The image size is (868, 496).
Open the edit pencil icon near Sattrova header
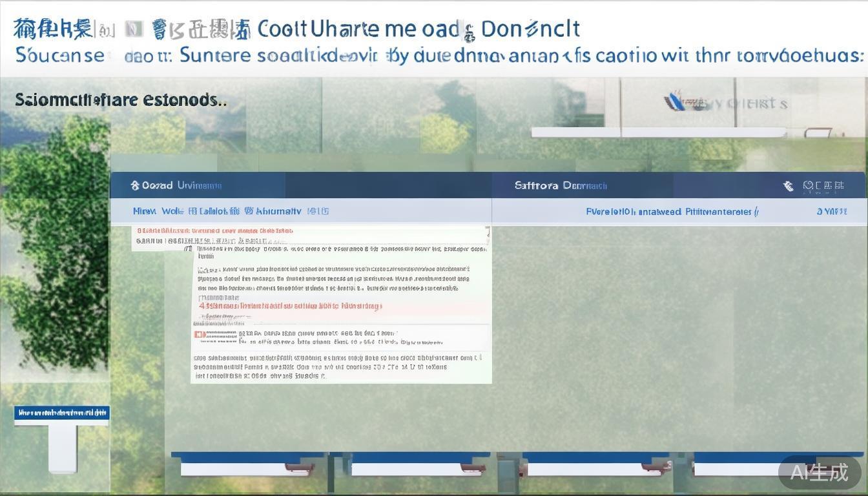788,185
